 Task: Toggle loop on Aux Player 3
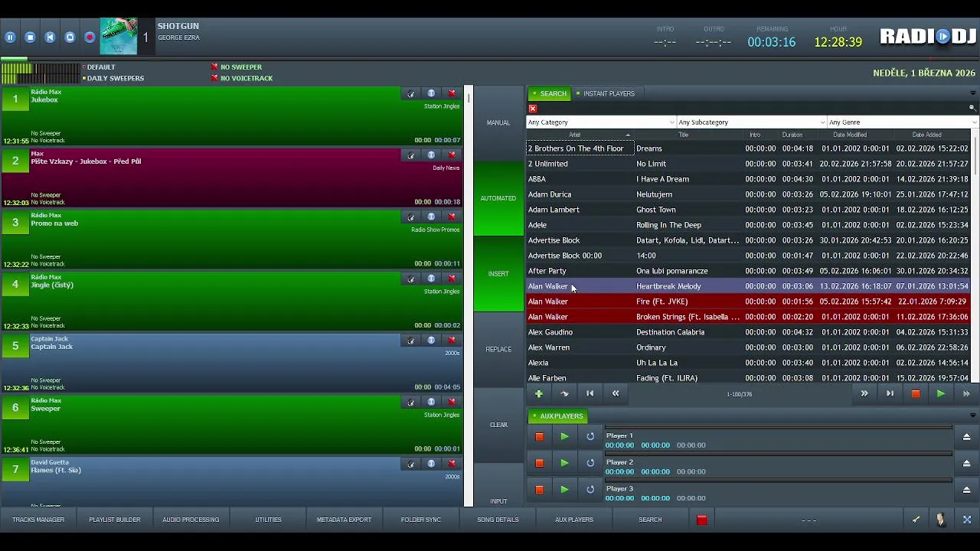click(590, 490)
